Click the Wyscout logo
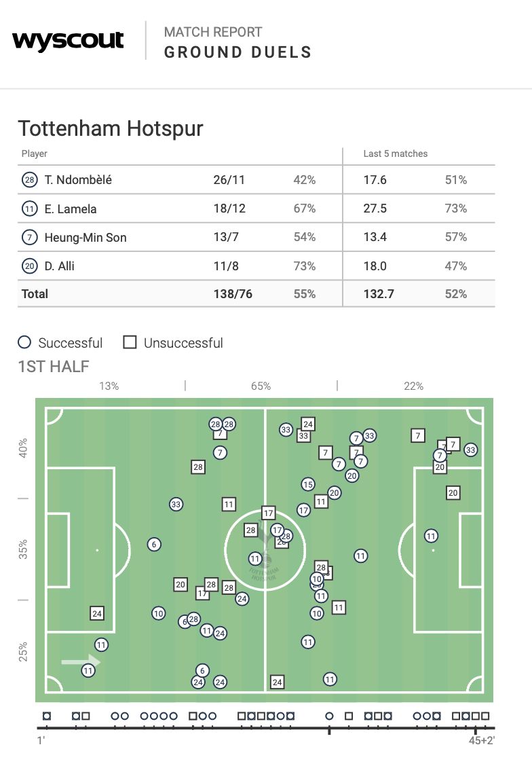Screen dimensions: 532x766 [68, 41]
